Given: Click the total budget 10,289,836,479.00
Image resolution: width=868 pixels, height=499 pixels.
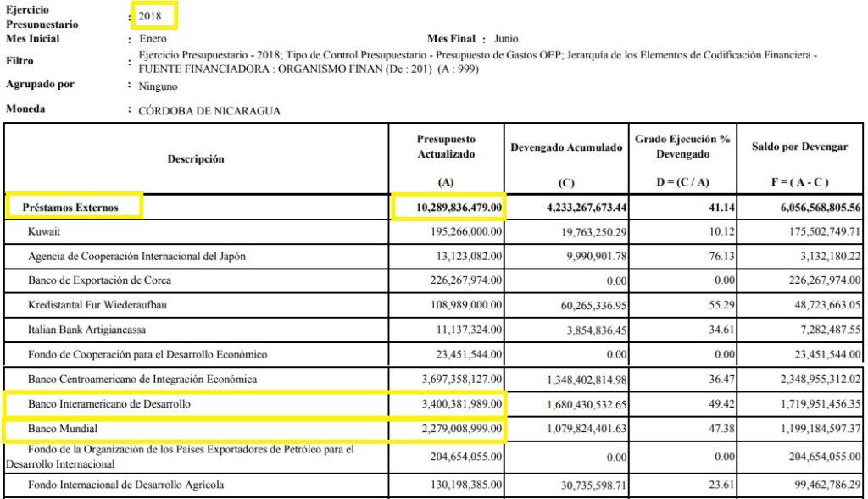Looking at the screenshot, I should 459,208.
